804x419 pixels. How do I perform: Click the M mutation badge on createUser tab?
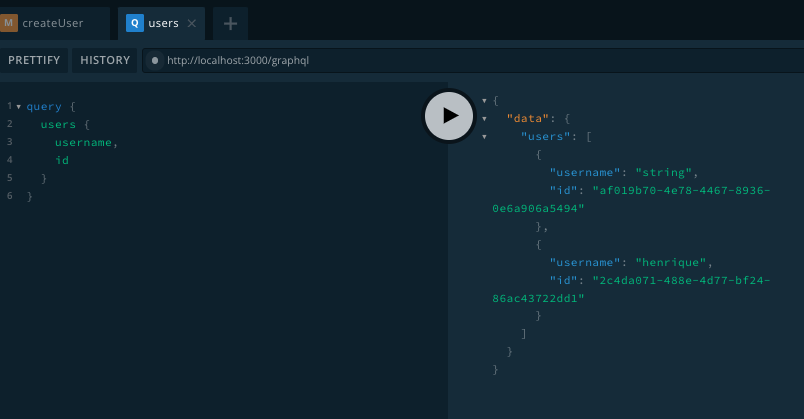(x=9, y=23)
